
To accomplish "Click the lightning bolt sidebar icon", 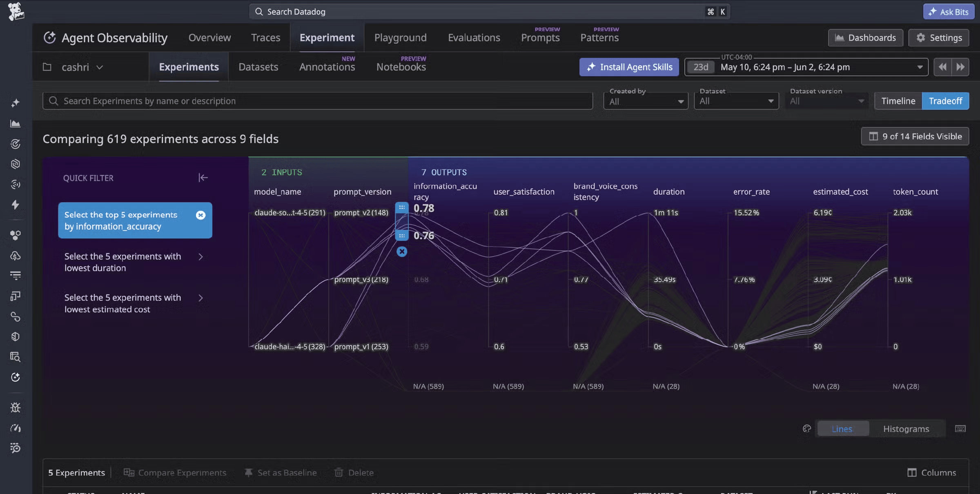I will [x=16, y=205].
